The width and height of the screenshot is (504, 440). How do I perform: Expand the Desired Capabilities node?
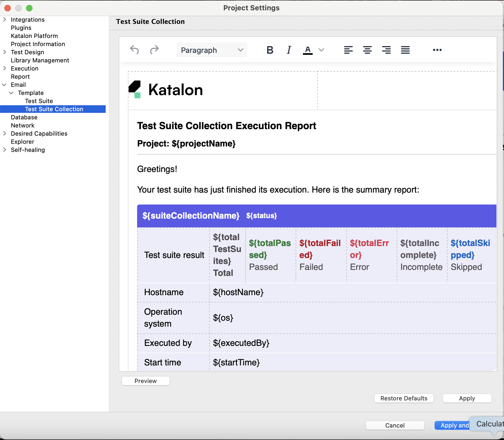tap(4, 133)
